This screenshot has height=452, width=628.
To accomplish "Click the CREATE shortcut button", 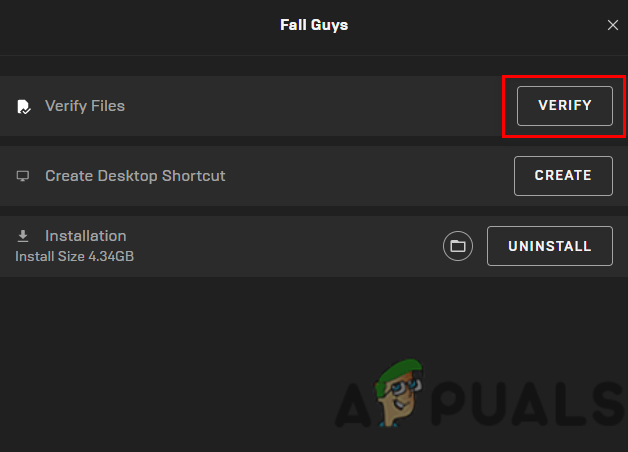I will click(x=563, y=176).
